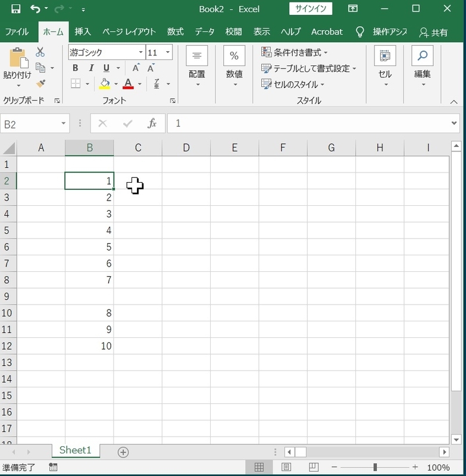Open the ファイル tab

coord(17,32)
